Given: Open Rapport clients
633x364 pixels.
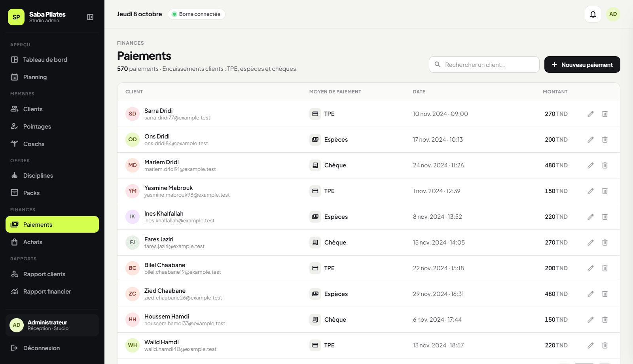Looking at the screenshot, I should point(52,274).
